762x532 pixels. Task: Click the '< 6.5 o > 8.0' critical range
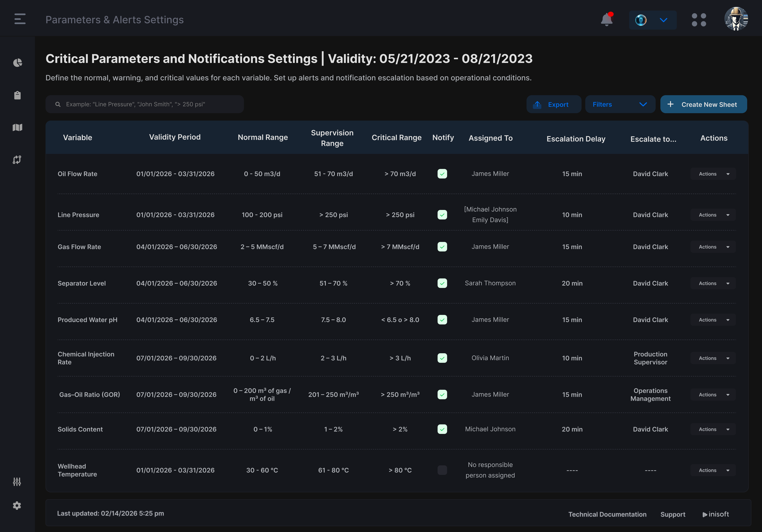400,320
